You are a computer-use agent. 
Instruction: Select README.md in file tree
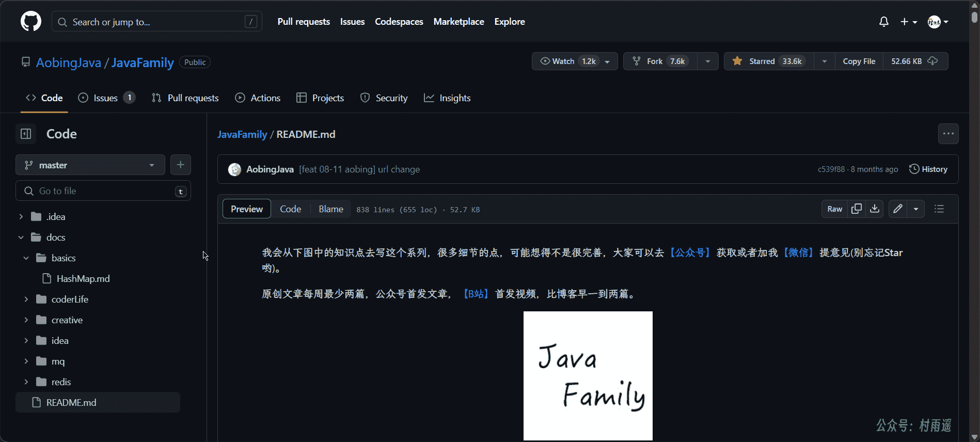point(98,402)
